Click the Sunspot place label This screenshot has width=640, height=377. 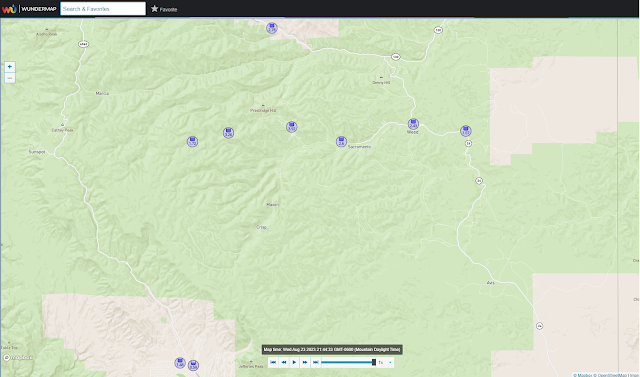pos(37,152)
